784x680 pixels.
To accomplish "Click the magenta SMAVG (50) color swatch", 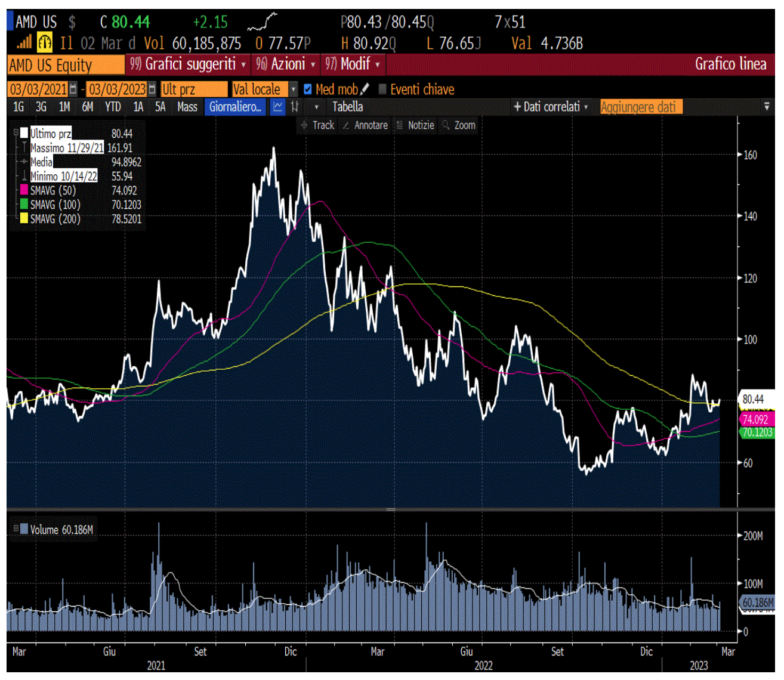I will click(24, 190).
